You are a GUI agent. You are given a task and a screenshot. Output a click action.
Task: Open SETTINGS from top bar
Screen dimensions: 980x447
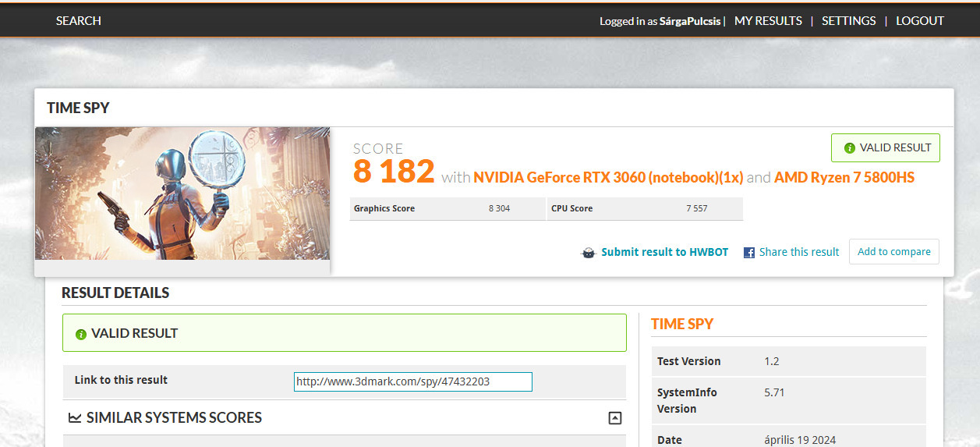[849, 21]
